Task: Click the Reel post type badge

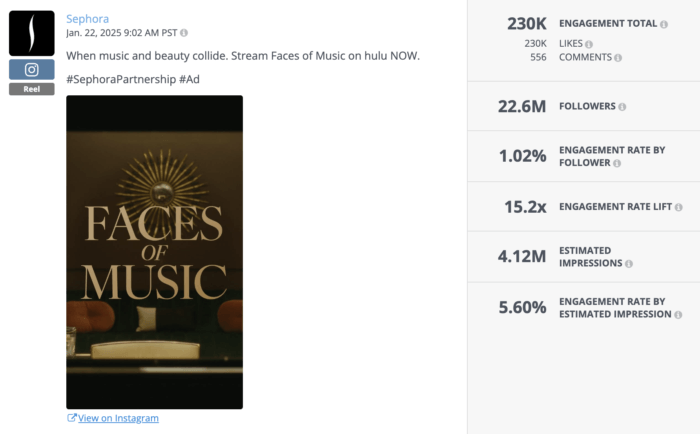Action: (x=32, y=89)
